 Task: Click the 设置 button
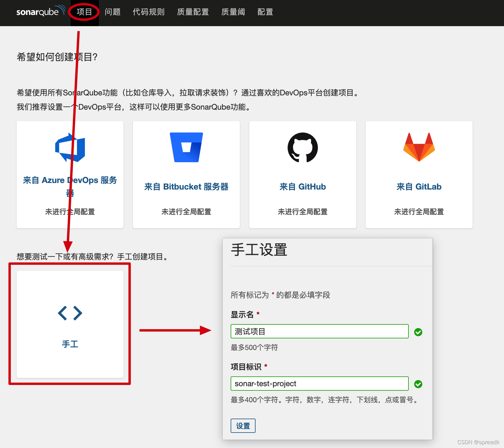click(243, 426)
